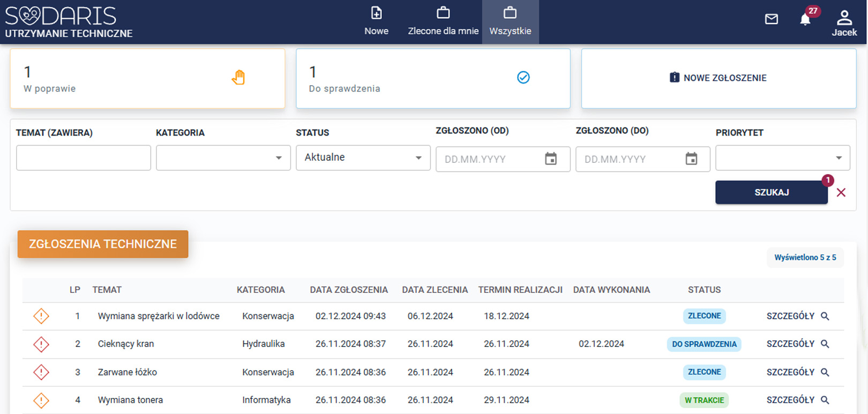Expand the Priorytet dropdown
Screen dimensions: 868x414
782,158
